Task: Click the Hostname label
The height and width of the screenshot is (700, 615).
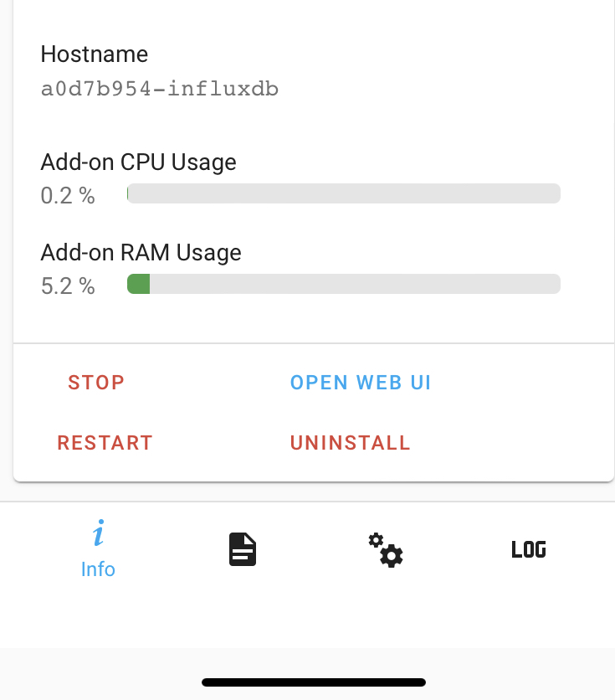Action: point(95,54)
